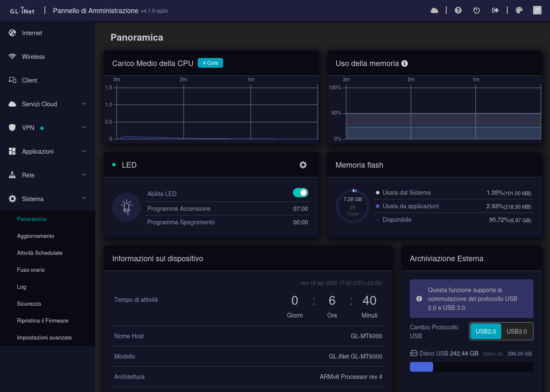Click the logout icon in header
The image size is (550, 392).
tap(495, 11)
